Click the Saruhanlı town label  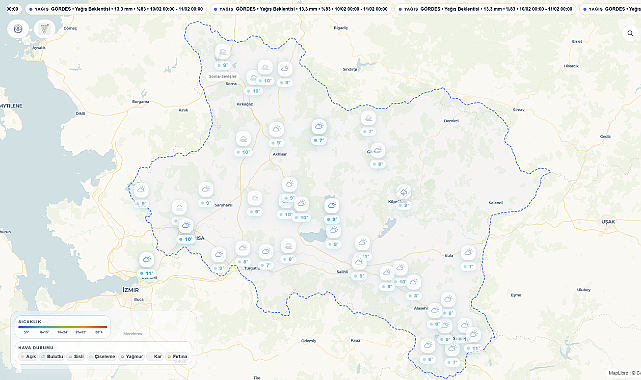pyautogui.click(x=224, y=205)
